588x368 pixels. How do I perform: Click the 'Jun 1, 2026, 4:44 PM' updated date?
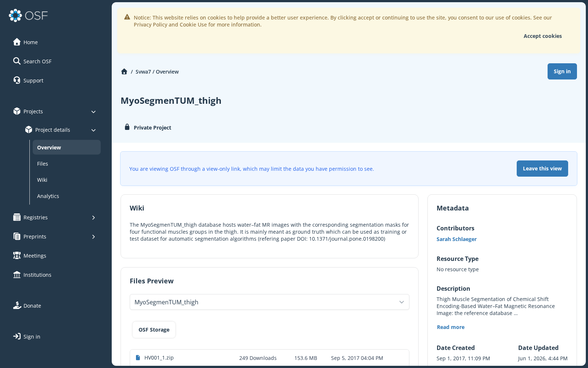click(x=543, y=358)
